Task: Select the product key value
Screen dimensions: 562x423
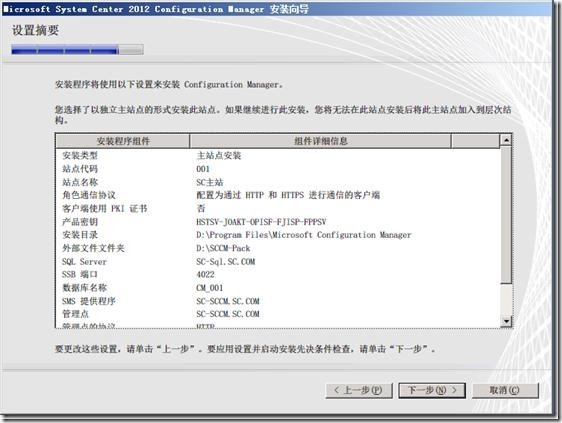Action: click(261, 222)
